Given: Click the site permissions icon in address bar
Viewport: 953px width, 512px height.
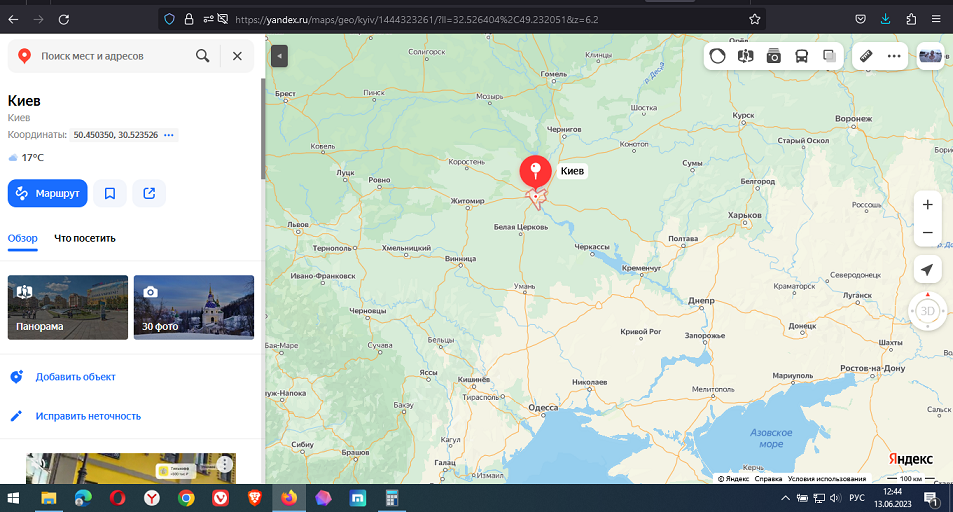Looking at the screenshot, I should click(x=208, y=19).
